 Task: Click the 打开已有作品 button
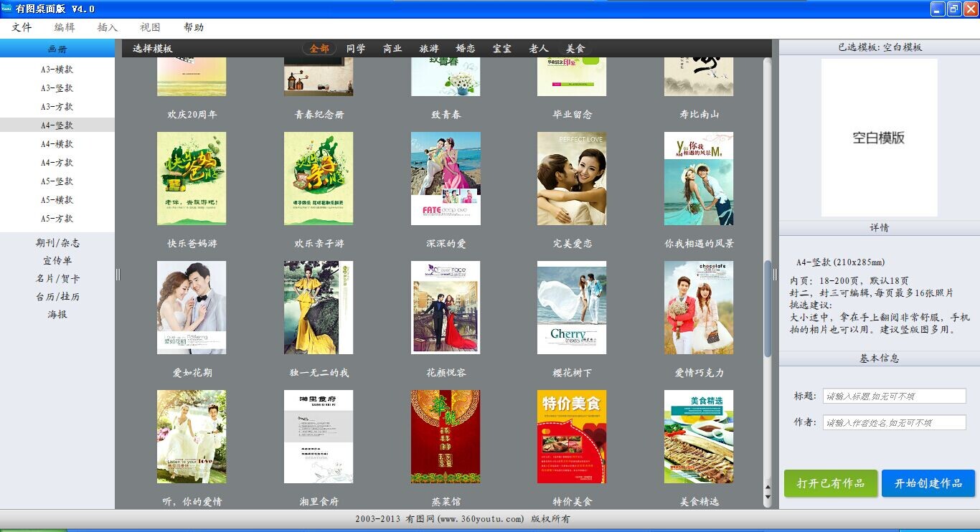coord(830,483)
